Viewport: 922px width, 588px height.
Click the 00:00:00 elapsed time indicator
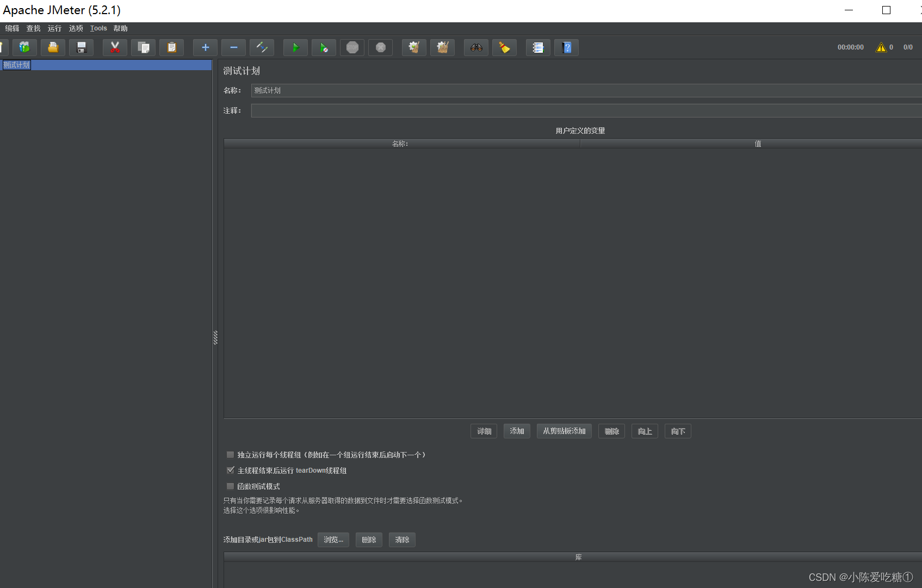[x=850, y=47]
